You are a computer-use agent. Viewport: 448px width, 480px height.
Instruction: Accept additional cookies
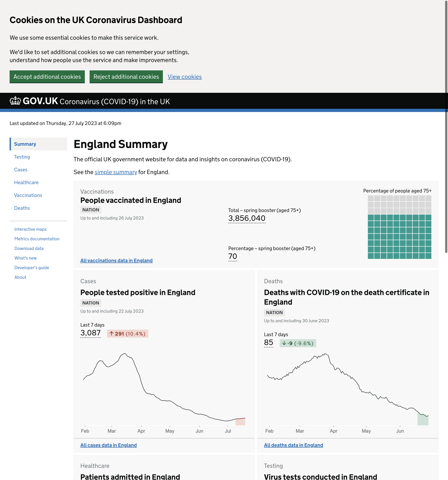coord(47,77)
